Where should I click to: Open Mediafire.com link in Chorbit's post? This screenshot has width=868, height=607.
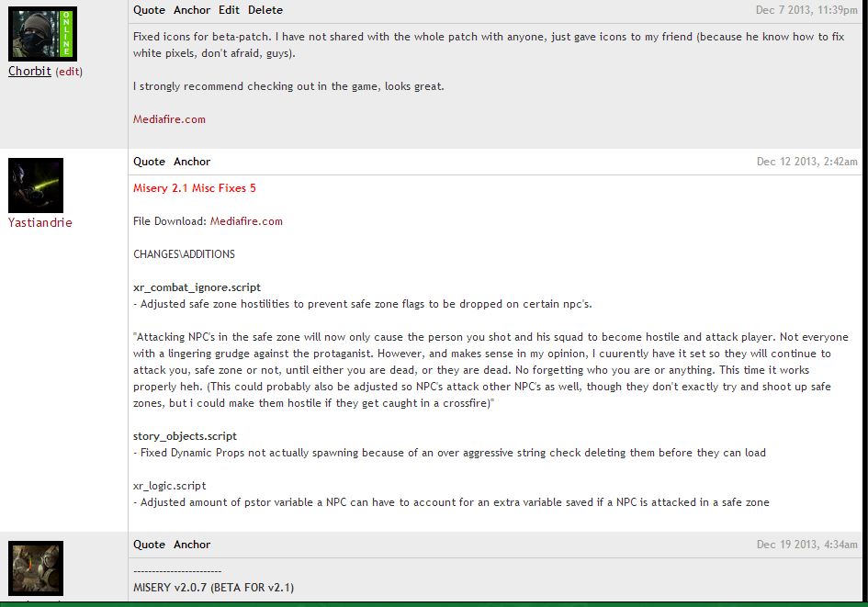tap(169, 119)
